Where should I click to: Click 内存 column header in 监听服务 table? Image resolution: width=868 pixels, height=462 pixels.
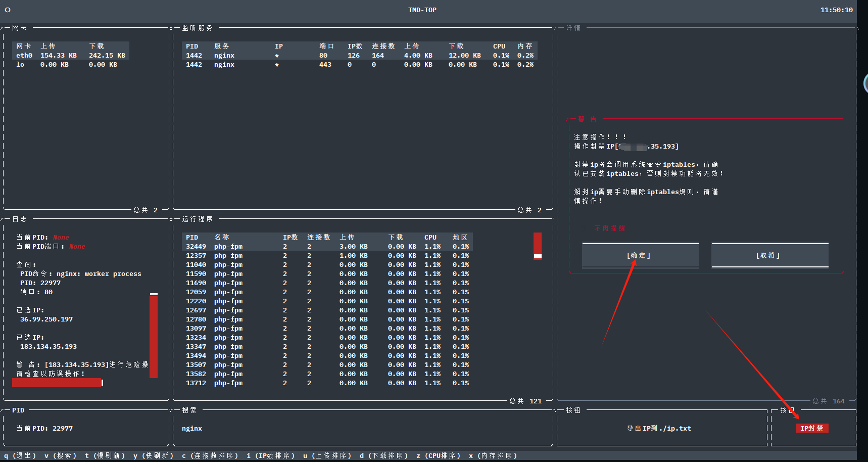(525, 47)
